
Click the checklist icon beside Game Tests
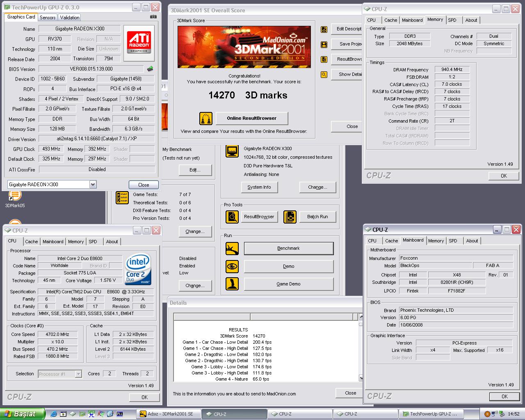point(122,197)
